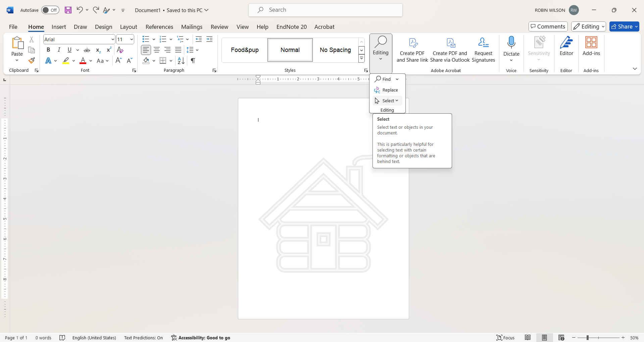Open the Line Spacing dropdown
The width and height of the screenshot is (644, 342).
point(192,50)
